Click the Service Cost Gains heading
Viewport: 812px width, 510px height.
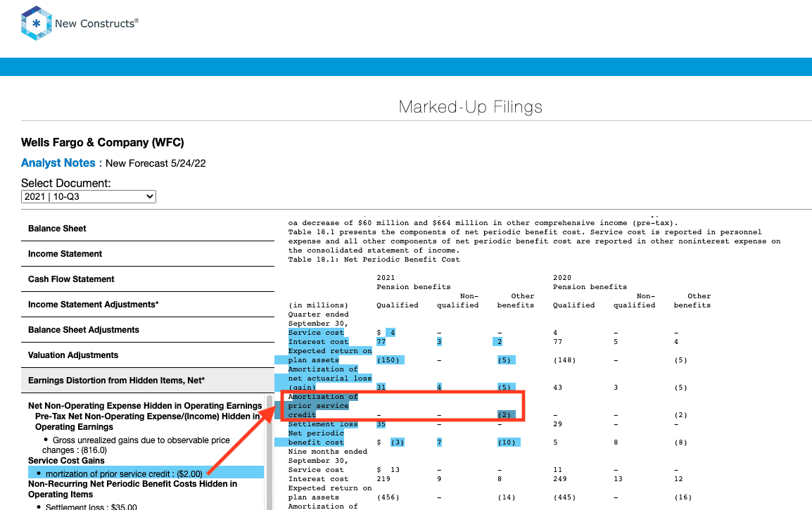coord(66,461)
